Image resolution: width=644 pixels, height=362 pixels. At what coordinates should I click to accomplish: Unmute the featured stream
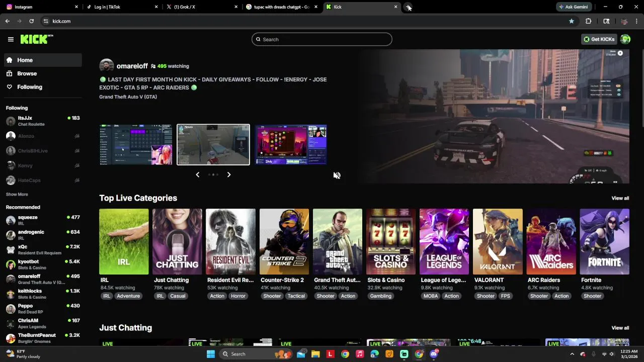[x=337, y=175]
